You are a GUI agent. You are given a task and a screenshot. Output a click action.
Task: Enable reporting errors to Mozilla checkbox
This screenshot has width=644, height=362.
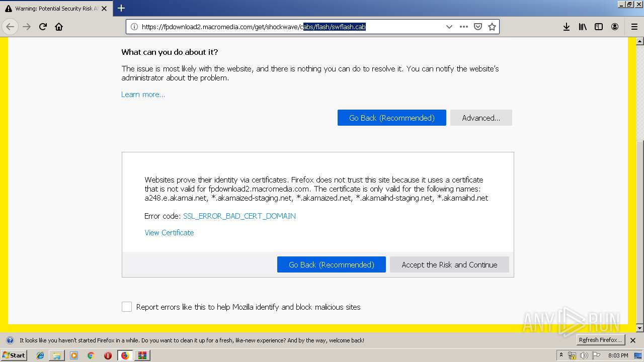[127, 307]
